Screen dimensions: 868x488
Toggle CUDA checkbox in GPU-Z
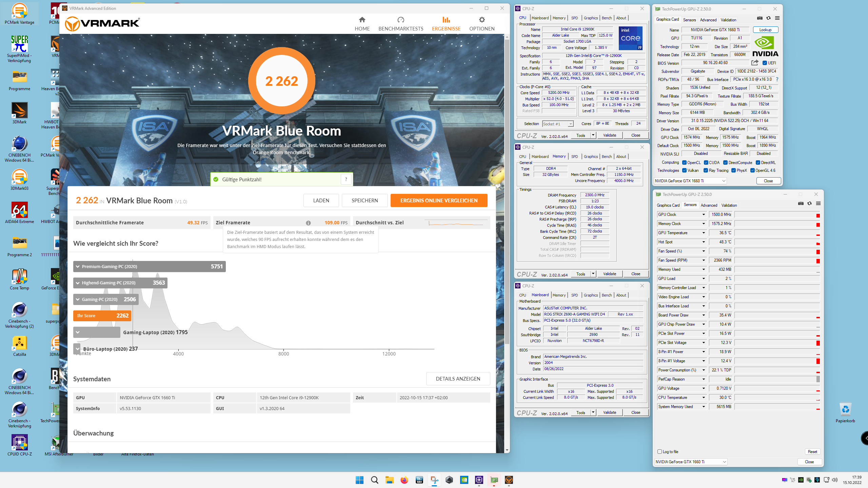click(706, 163)
